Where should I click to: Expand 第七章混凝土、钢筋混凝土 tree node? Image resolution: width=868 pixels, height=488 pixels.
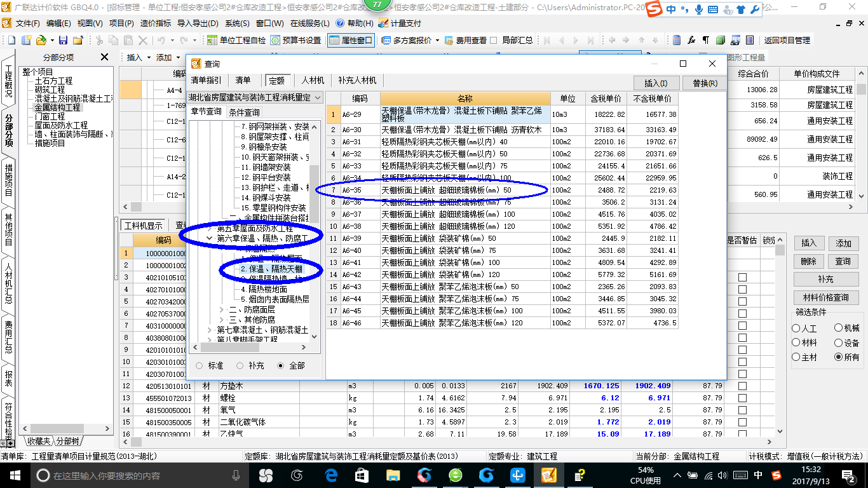tap(210, 330)
